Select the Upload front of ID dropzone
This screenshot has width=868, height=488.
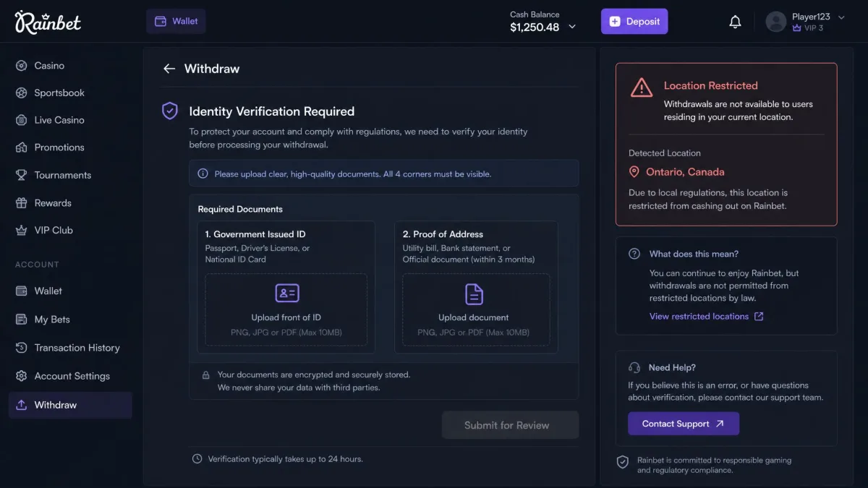point(286,309)
